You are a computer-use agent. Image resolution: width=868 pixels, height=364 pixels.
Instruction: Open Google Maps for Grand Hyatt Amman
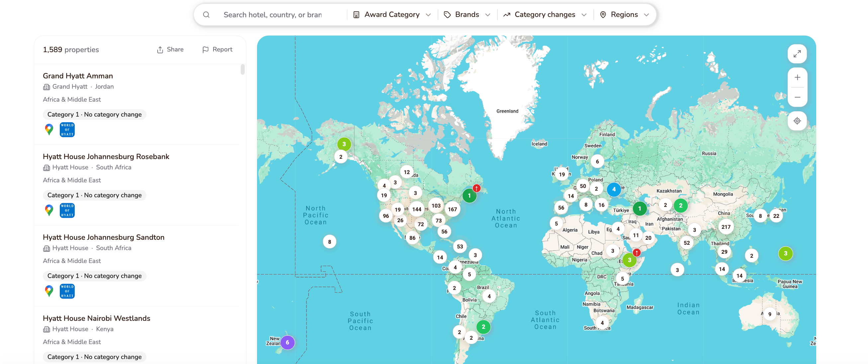click(49, 130)
